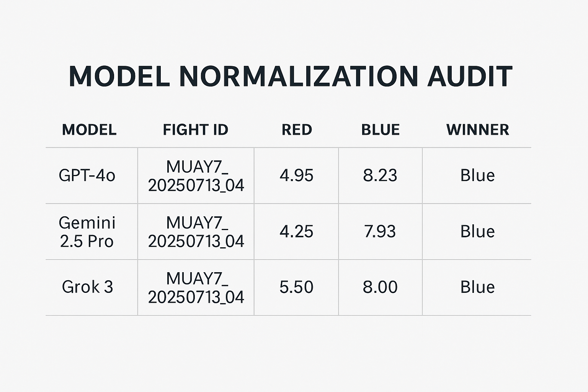Click the GPT-4o row winner cell
Image resolution: width=588 pixels, height=392 pixels.
tap(477, 175)
